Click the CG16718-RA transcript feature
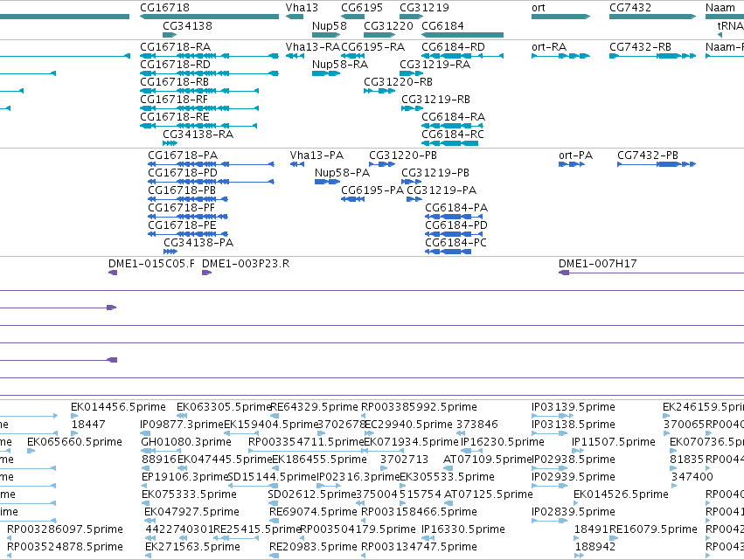The height and width of the screenshot is (560, 744). click(209, 56)
